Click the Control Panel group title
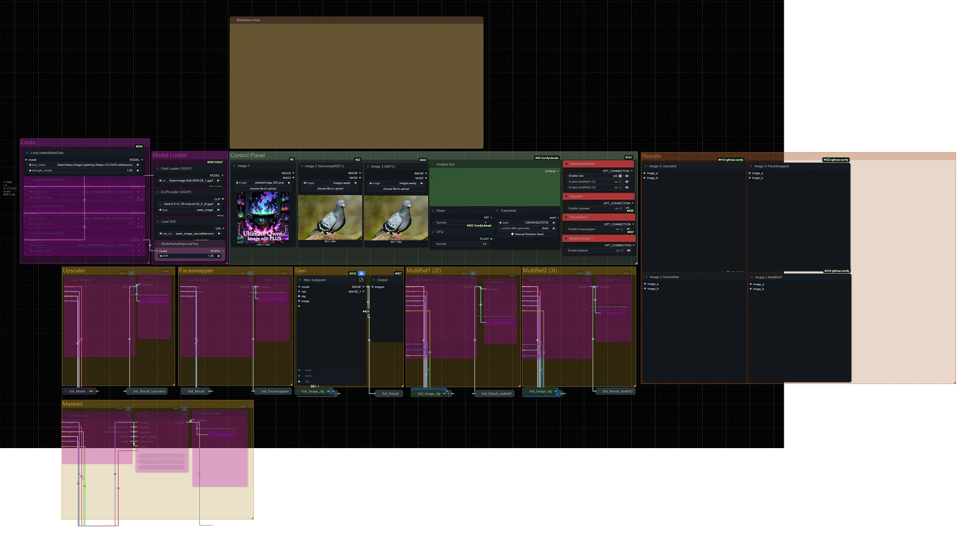This screenshot has width=980, height=560. (247, 155)
